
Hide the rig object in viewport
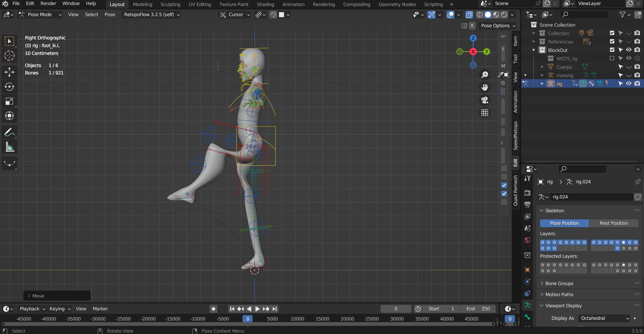[629, 84]
